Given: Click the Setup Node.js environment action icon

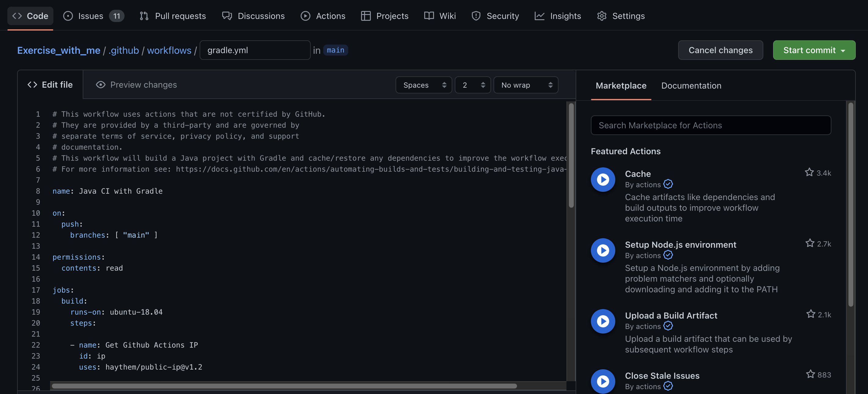Looking at the screenshot, I should tap(603, 250).
